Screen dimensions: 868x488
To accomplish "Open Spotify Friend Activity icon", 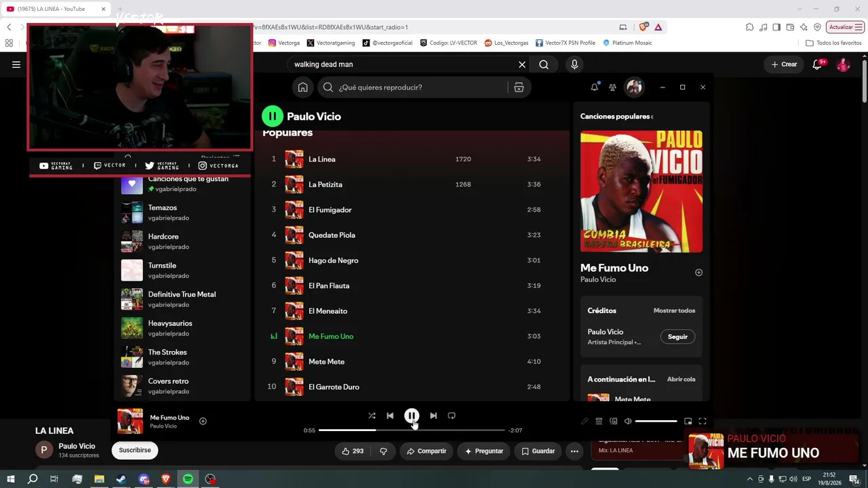I will click(x=612, y=87).
